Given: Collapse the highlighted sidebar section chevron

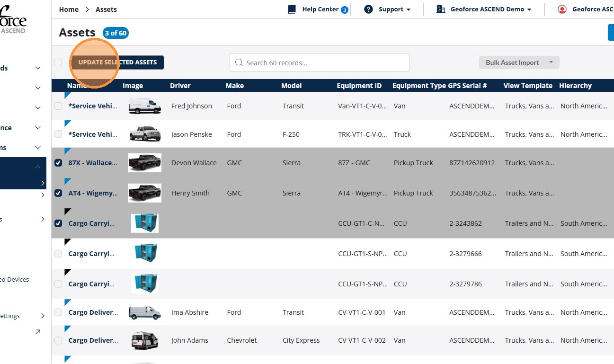Looking at the screenshot, I should pos(38,167).
